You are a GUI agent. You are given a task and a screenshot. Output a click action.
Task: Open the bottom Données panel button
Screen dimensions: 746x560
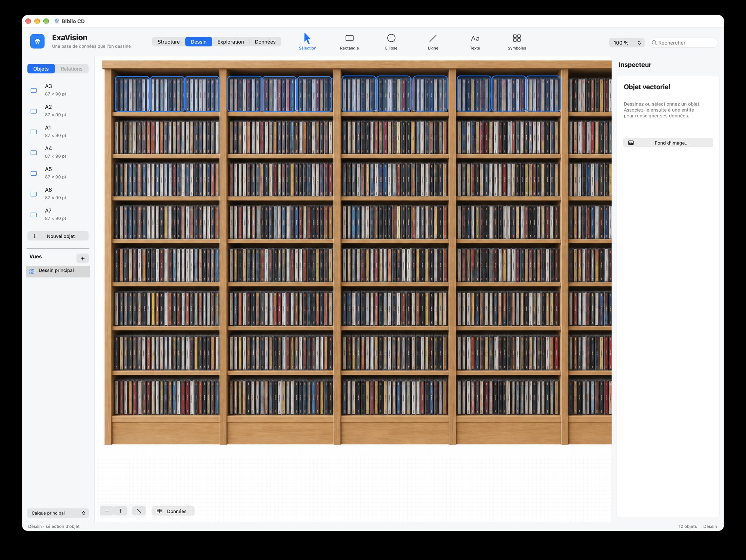pos(173,511)
